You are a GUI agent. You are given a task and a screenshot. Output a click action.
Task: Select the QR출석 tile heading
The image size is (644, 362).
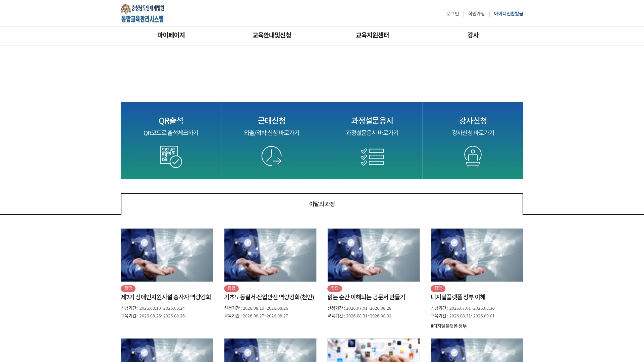171,121
